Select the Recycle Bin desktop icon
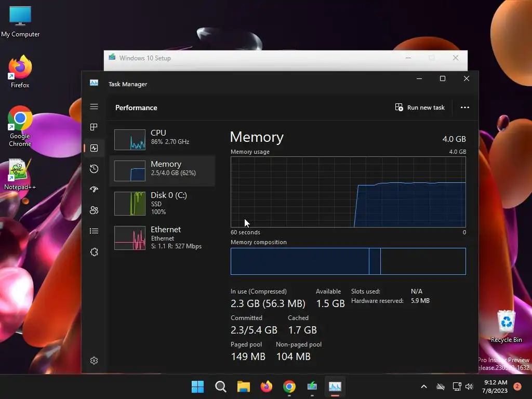Image resolution: width=532 pixels, height=399 pixels. pyautogui.click(x=506, y=326)
